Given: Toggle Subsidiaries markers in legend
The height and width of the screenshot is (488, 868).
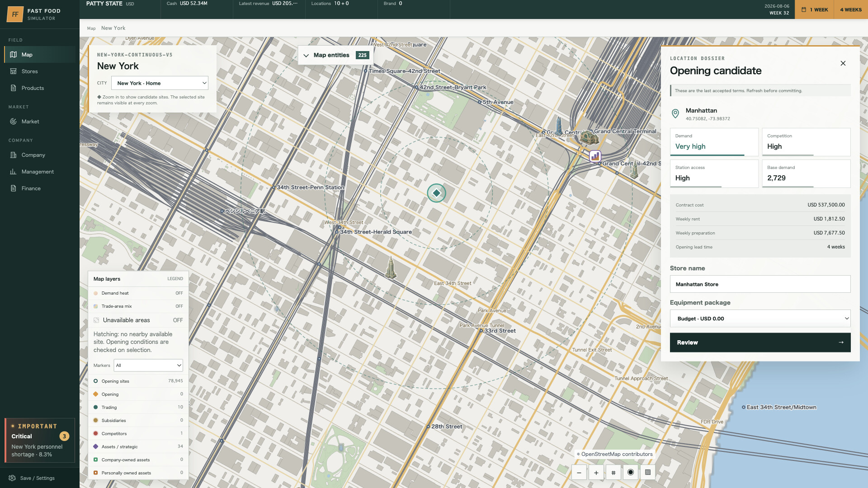Looking at the screenshot, I should (138, 420).
